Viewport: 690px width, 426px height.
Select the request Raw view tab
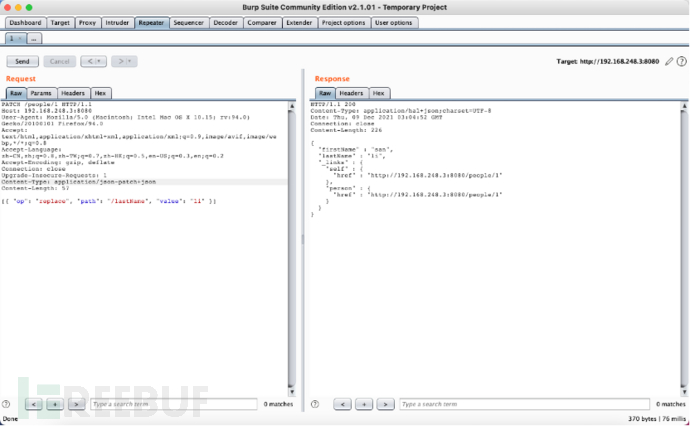[x=16, y=93]
